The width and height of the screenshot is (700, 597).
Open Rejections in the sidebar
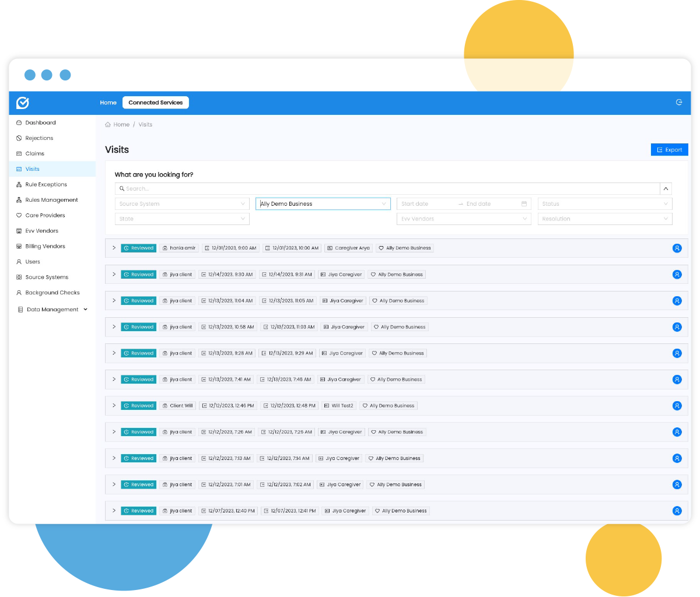(39, 138)
